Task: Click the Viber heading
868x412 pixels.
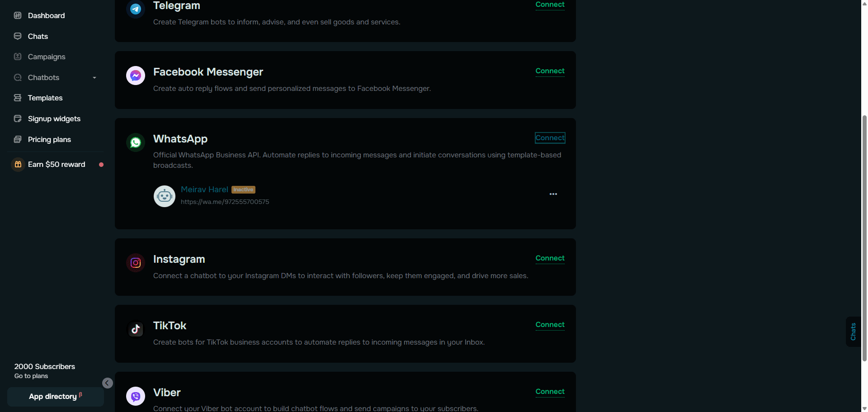Action: pos(167,393)
